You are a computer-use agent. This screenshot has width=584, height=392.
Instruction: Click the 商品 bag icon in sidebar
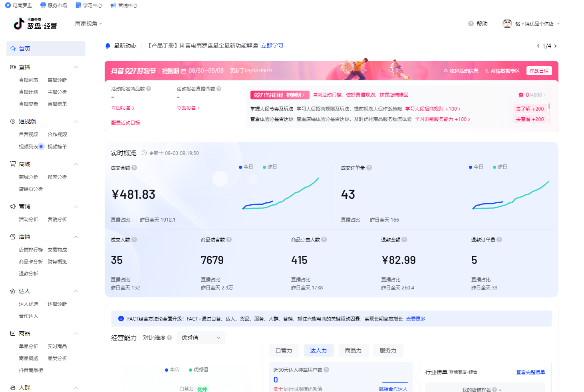click(13, 333)
